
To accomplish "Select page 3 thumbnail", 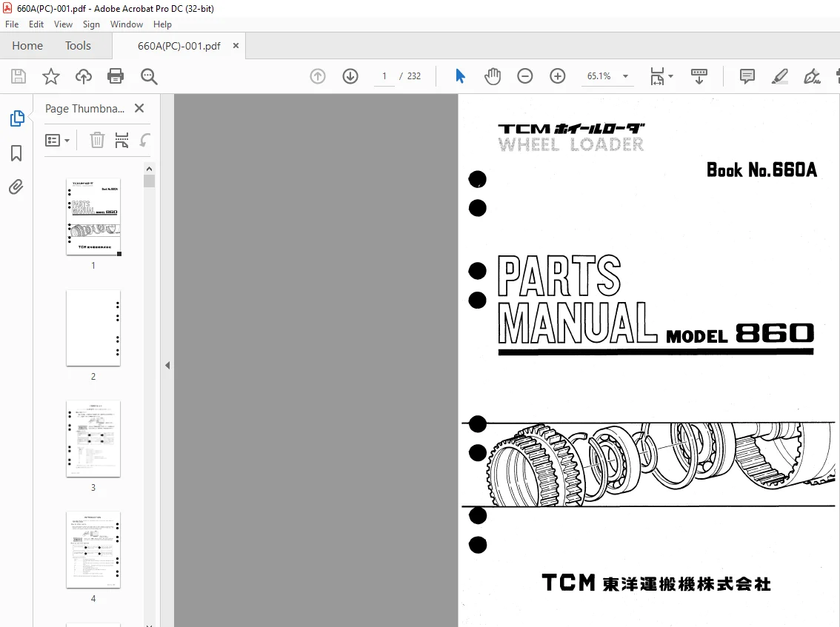I will tap(93, 439).
